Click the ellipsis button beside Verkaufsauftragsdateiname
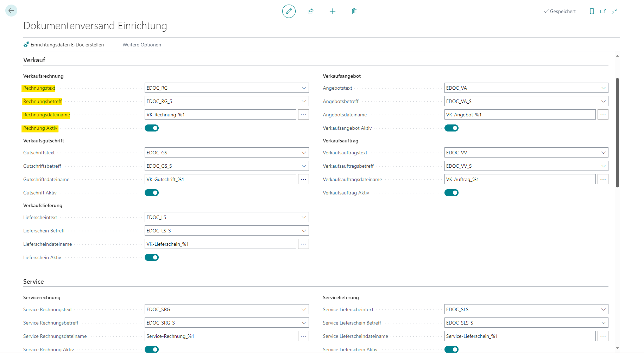 603,179
